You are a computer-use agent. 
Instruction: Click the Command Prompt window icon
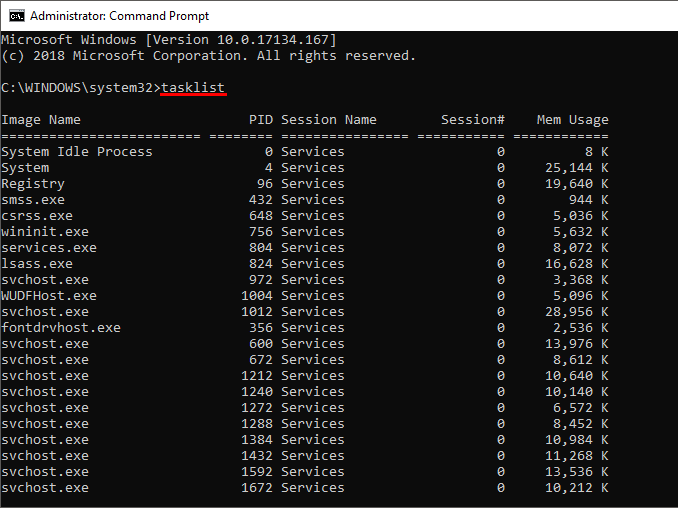coord(17,16)
